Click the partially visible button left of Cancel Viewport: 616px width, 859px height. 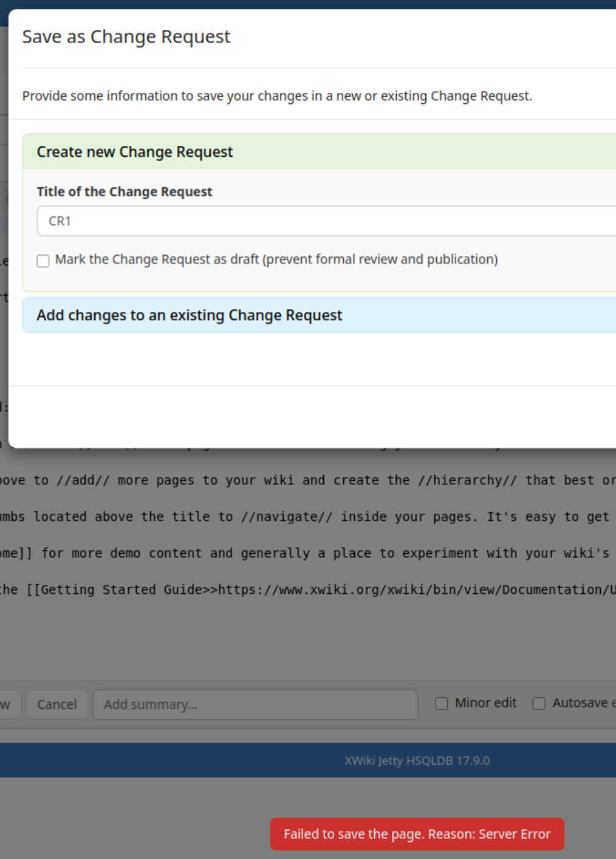pos(9,705)
